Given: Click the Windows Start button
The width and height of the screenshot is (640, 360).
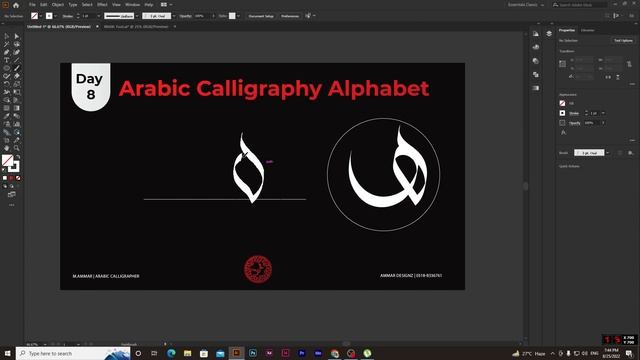Looking at the screenshot, I should [7, 353].
